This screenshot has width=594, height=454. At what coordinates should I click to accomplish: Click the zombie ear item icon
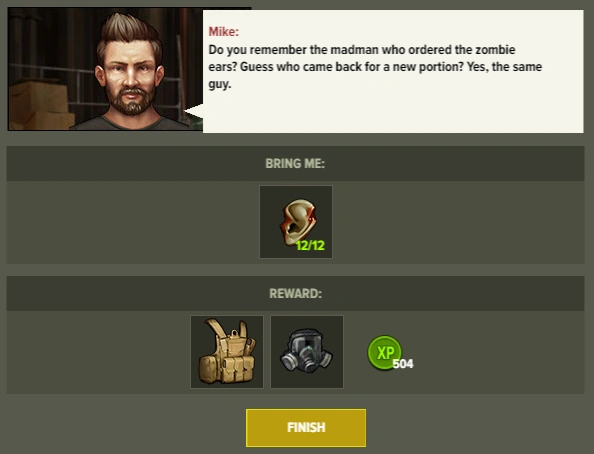pos(298,222)
